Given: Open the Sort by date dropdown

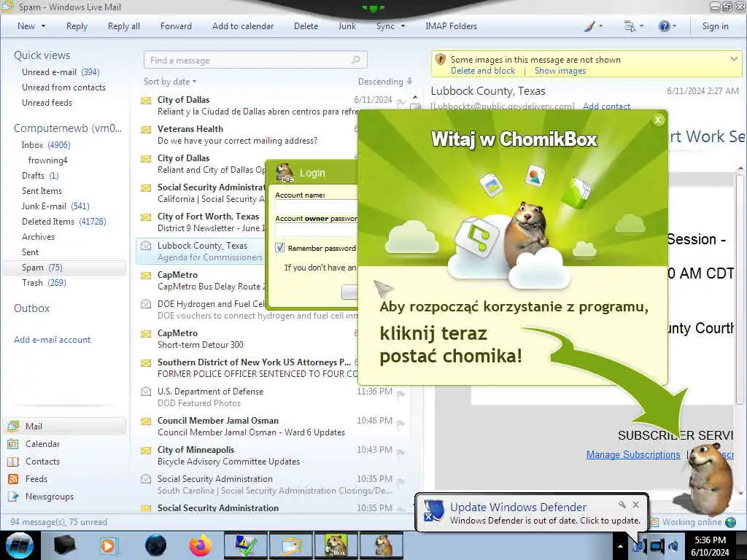Looking at the screenshot, I should (x=169, y=82).
